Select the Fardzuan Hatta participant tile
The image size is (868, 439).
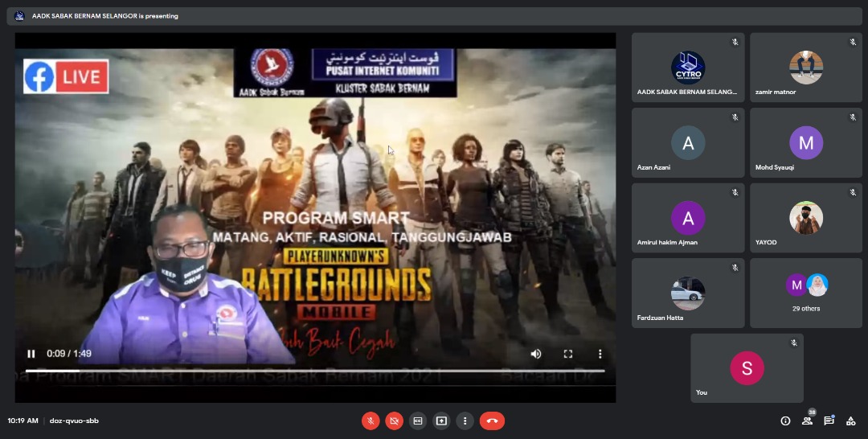[x=688, y=293]
